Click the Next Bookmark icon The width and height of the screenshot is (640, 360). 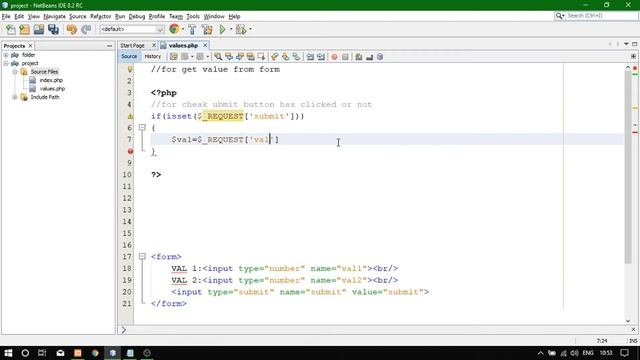click(x=286, y=57)
